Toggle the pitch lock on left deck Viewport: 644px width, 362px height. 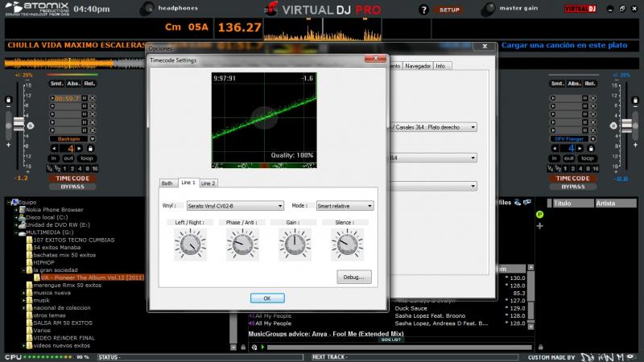coord(8,100)
